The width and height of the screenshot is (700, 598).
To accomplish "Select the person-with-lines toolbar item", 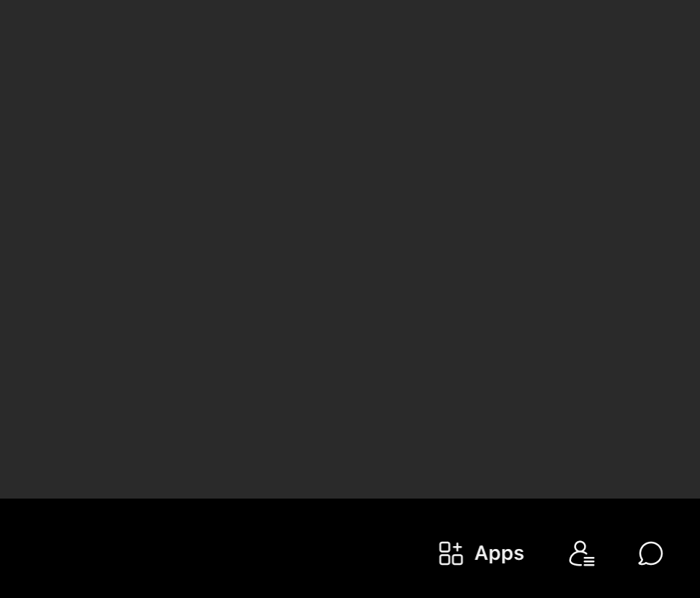I will [582, 553].
